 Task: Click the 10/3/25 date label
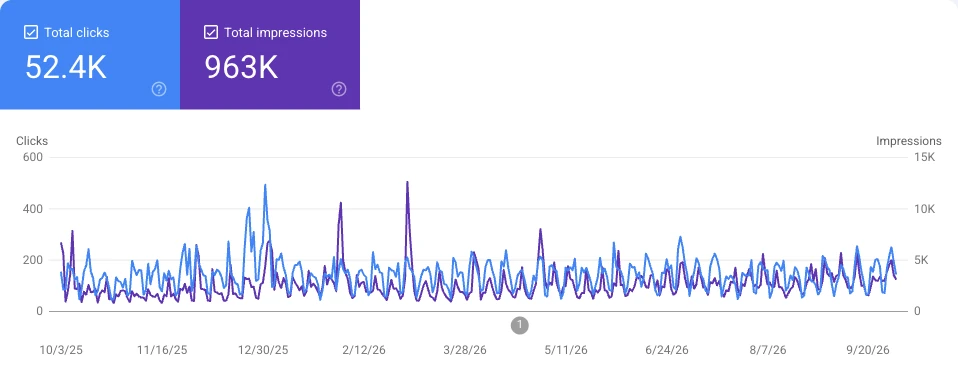click(x=61, y=350)
